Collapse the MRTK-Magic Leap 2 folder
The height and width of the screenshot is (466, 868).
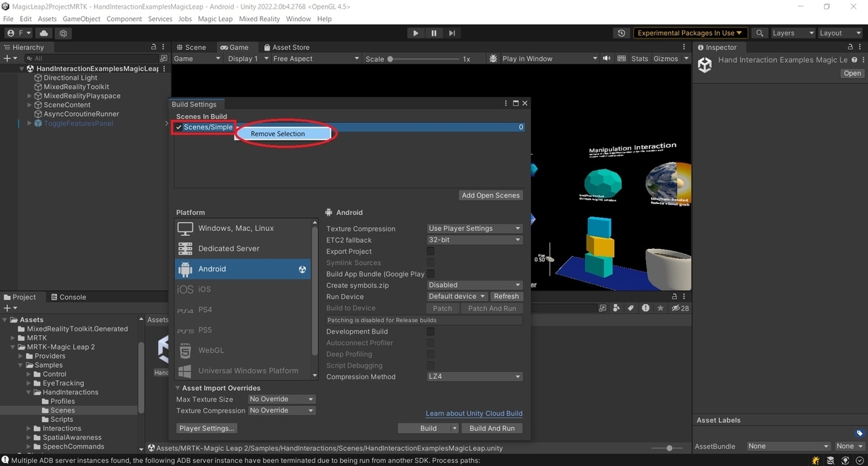tap(13, 347)
